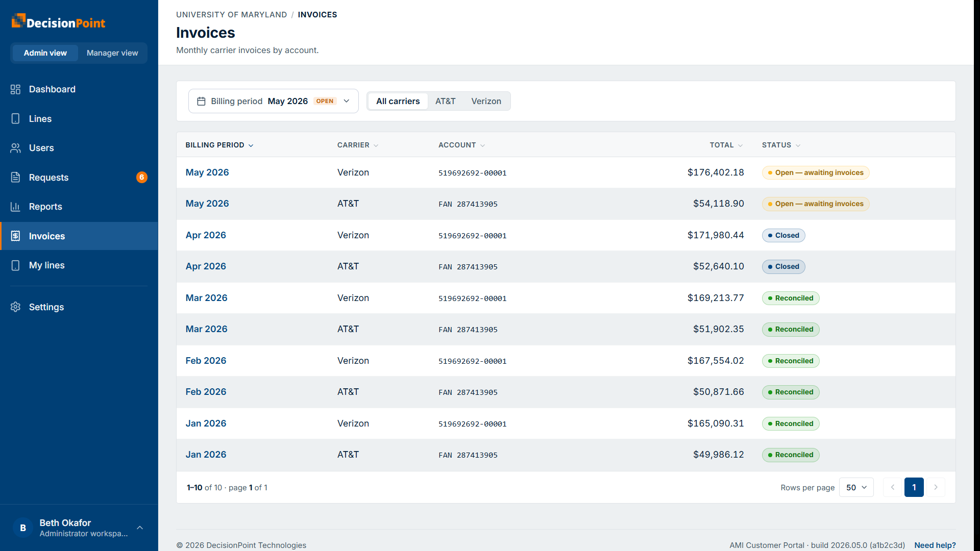Open May 2026 Verizon invoice link
Image resolution: width=980 pixels, height=551 pixels.
tap(207, 172)
